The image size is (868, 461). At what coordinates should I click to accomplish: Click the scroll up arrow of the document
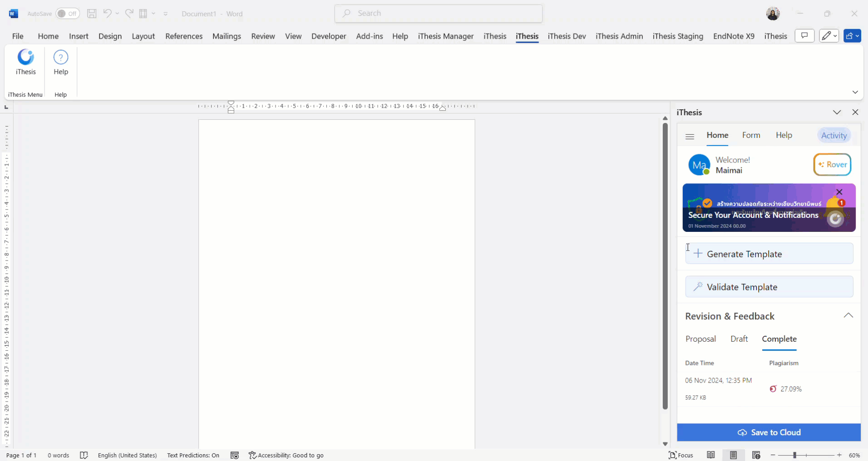[665, 118]
